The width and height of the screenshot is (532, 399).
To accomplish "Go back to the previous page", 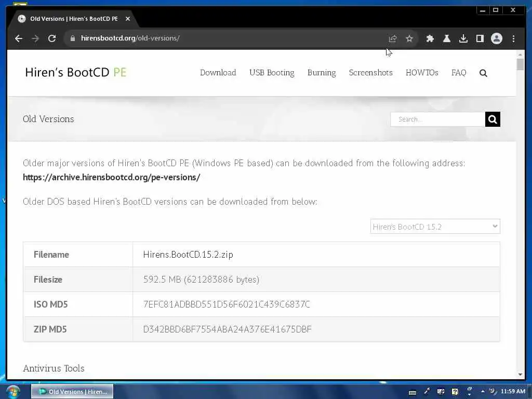I will (x=19, y=38).
